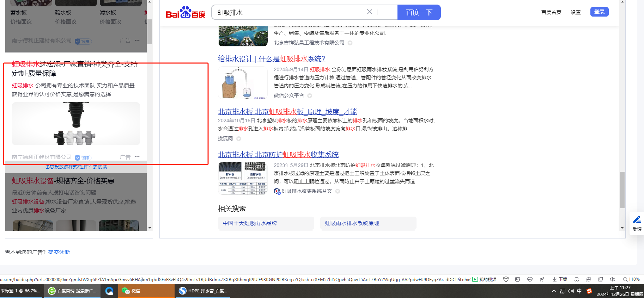Open 设置 in the Baidu header

[576, 12]
